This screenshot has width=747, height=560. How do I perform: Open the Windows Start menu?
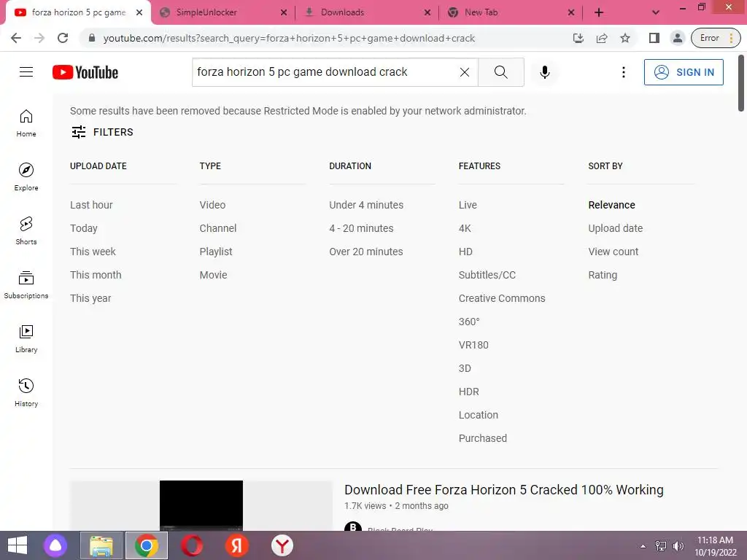(18, 545)
